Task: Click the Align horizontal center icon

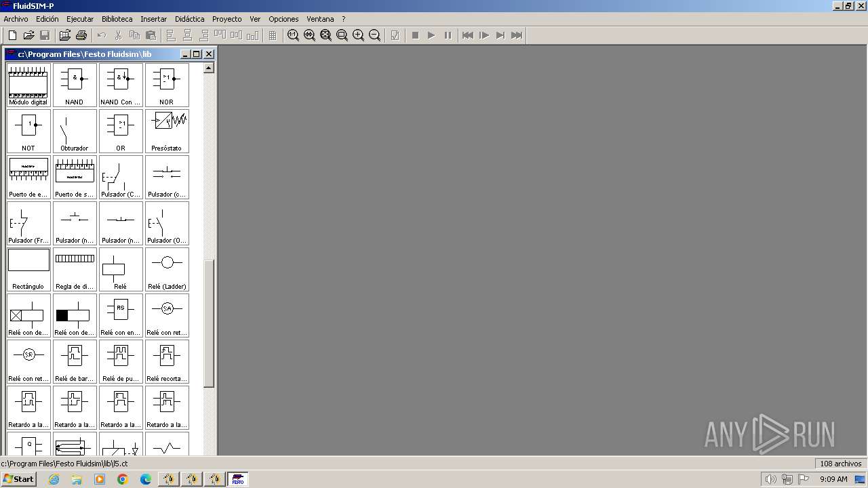Action: (187, 35)
